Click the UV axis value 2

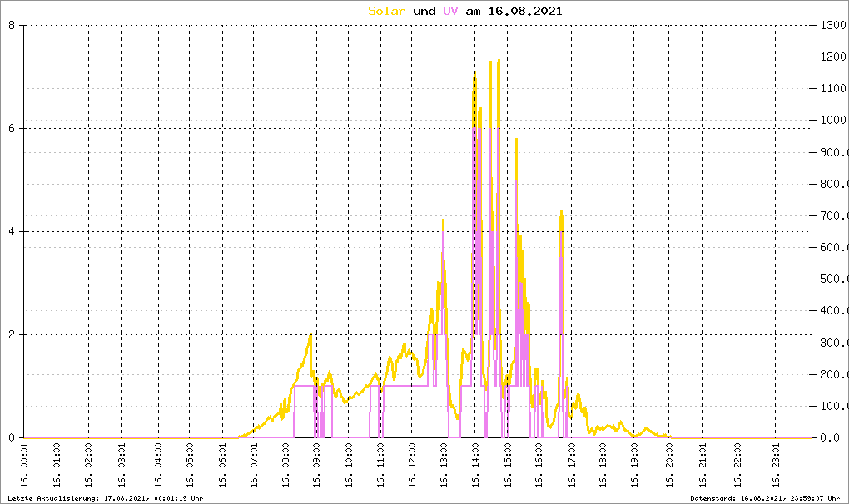click(12, 334)
